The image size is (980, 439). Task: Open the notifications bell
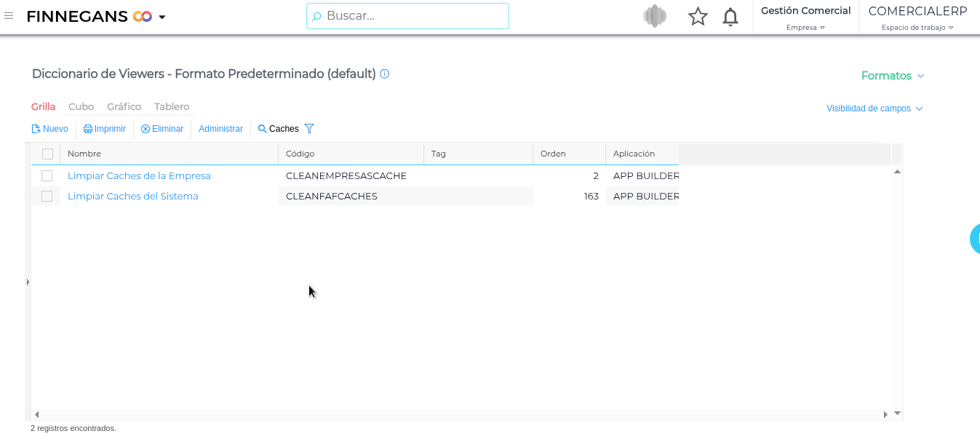pos(730,17)
